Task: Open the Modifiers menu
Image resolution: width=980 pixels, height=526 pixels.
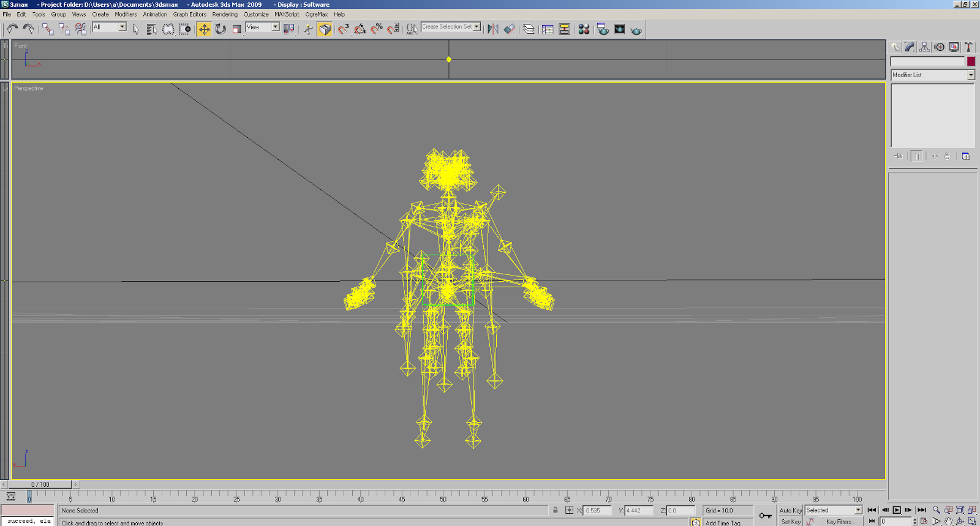Action: coord(126,14)
